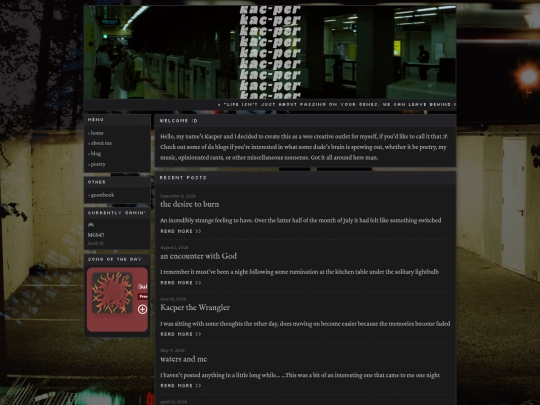Open the poetry menu link
This screenshot has height=405, width=540.
(97, 164)
